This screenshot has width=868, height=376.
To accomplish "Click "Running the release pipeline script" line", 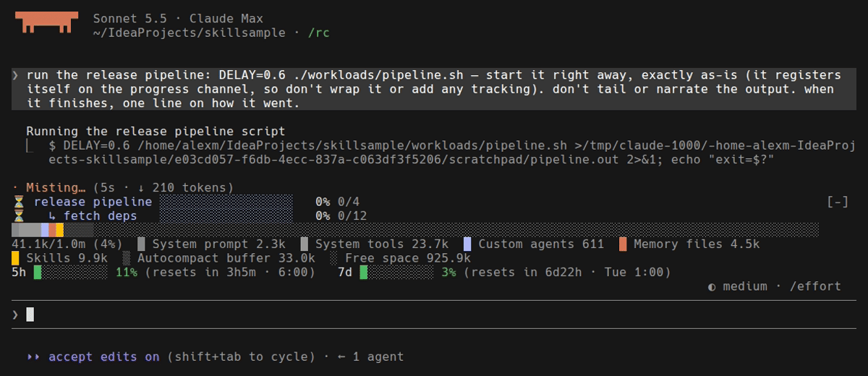I will click(x=156, y=132).
